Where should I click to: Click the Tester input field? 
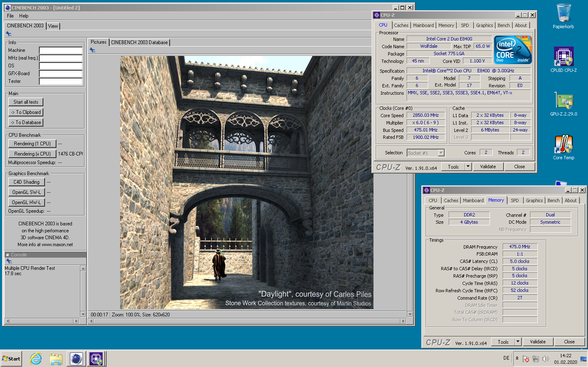61,81
